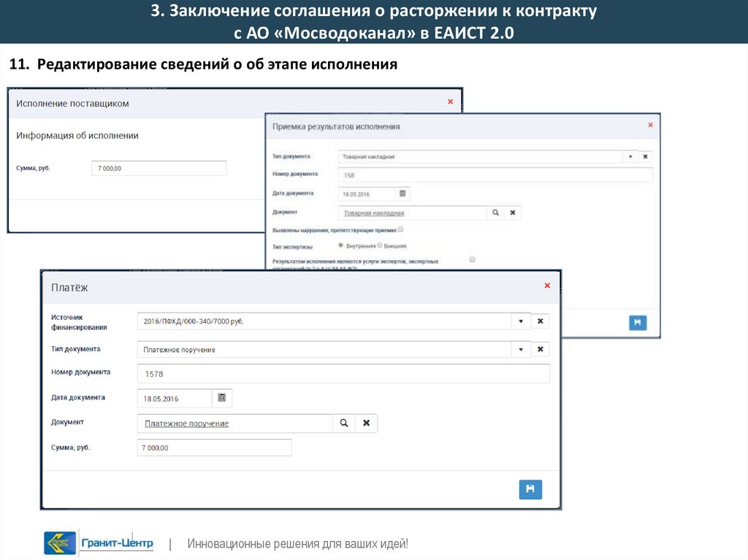Close the Исполнение поставщиком window
The width and height of the screenshot is (748, 560).
pos(450,101)
